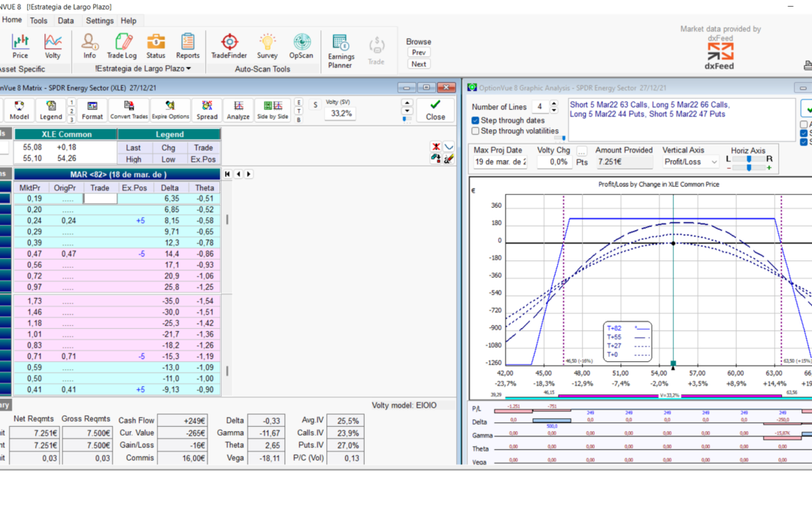The height and width of the screenshot is (508, 812).
Task: Open the Reports tool
Action: tap(187, 46)
